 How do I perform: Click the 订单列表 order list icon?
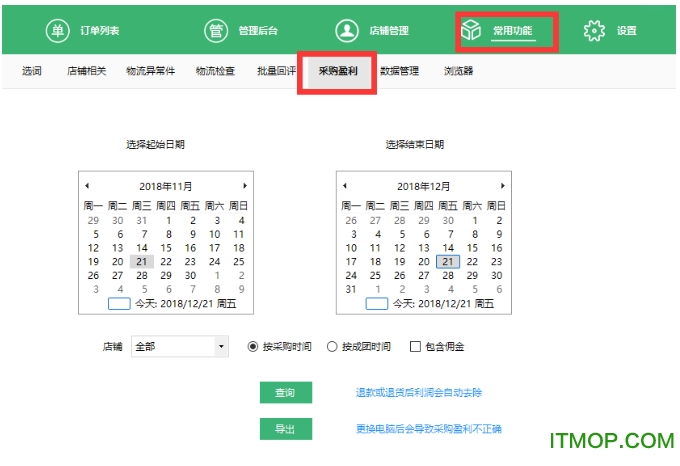coord(58,31)
